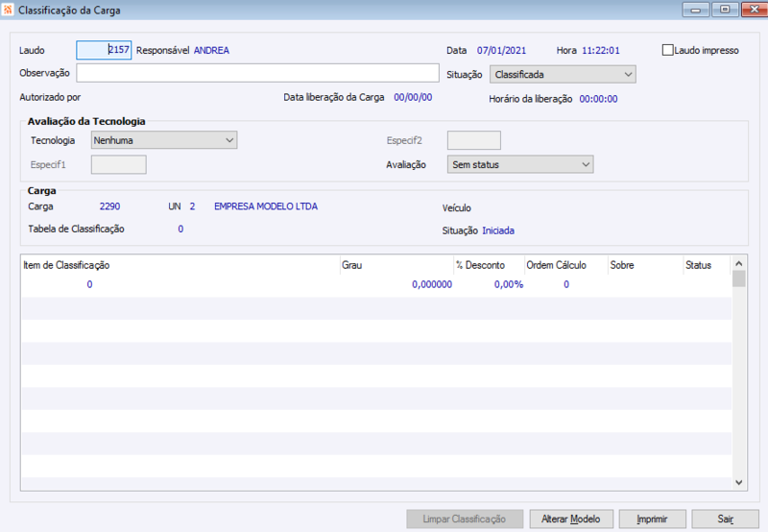The image size is (768, 532).
Task: Click the Horário da liberação value 00:00:00
Action: pos(598,99)
